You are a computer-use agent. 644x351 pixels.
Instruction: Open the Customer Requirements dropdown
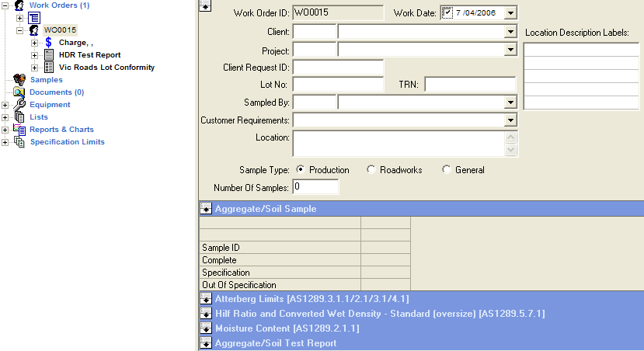click(x=510, y=120)
